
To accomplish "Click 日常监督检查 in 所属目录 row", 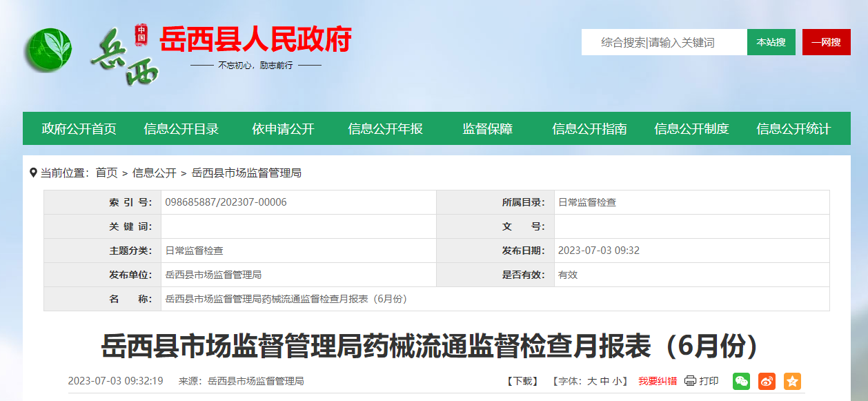I will [x=587, y=202].
